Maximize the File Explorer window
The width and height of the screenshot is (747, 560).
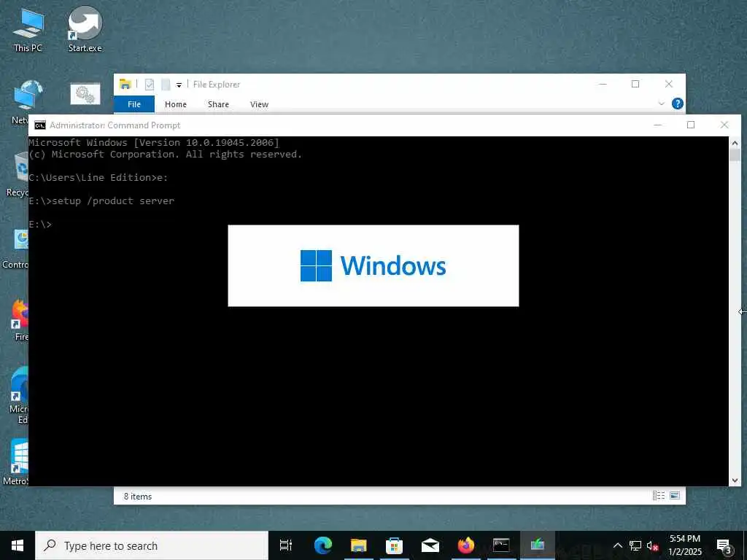pos(635,85)
